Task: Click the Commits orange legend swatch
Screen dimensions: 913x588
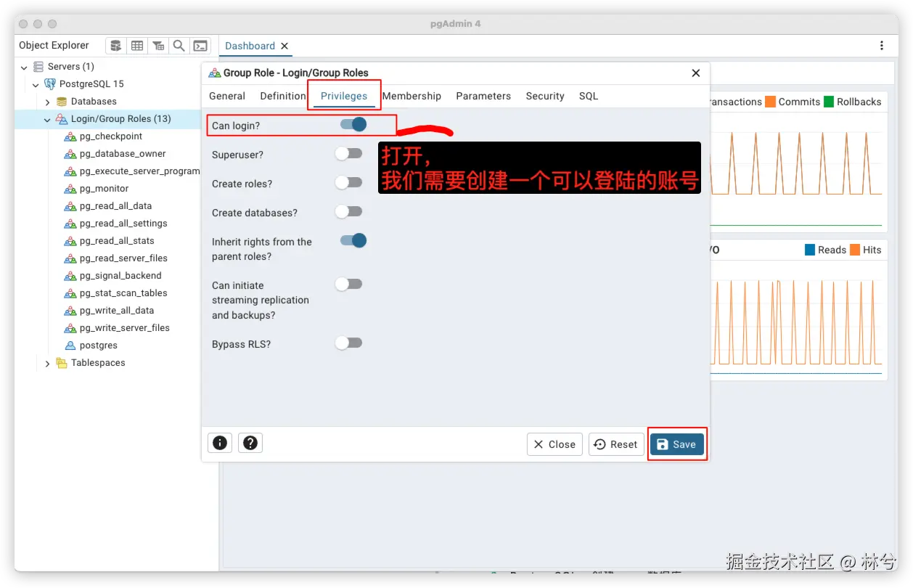Action: click(x=770, y=102)
